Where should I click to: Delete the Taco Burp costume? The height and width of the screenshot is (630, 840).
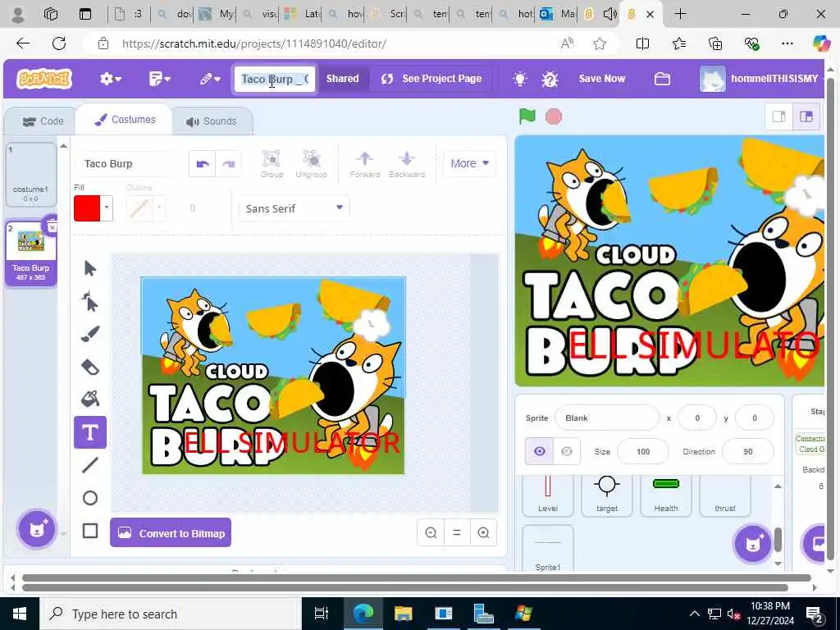52,227
